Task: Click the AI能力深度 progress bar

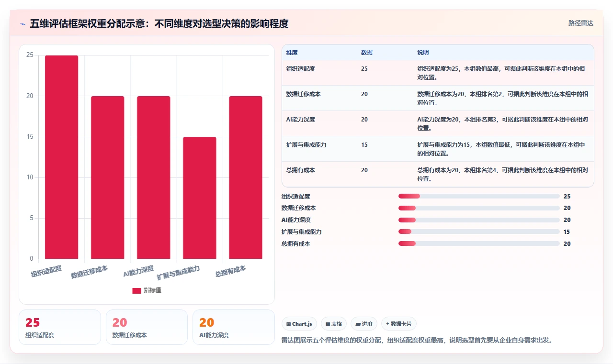Action: (479, 220)
